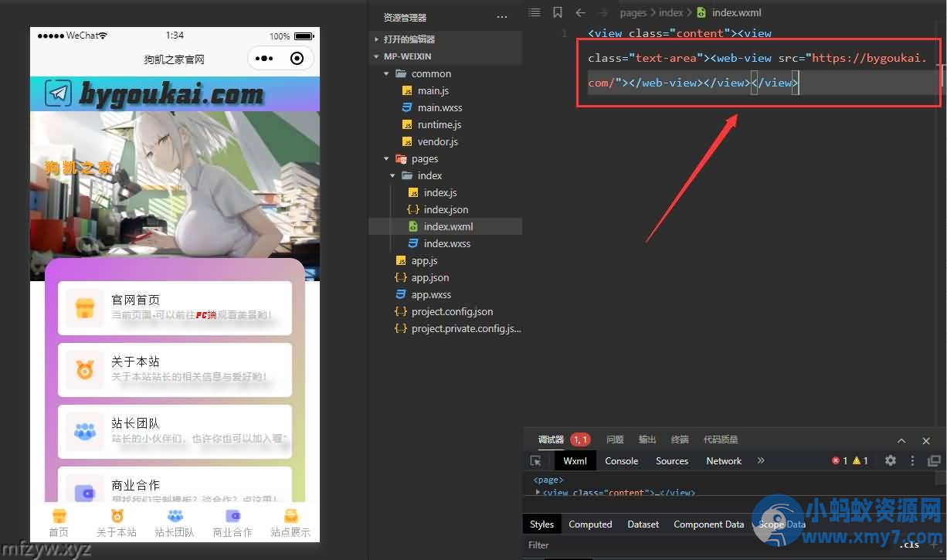Switch to the 终端 tab
This screenshot has width=947, height=560.
pyautogui.click(x=680, y=440)
